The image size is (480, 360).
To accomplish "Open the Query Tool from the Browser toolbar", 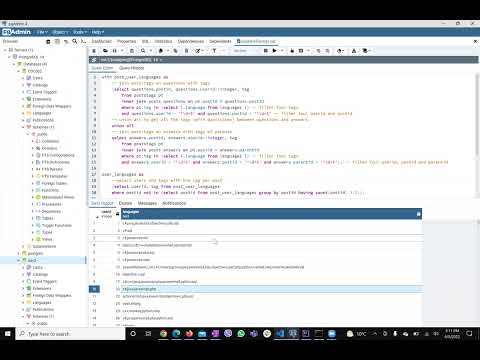I will (x=48, y=41).
